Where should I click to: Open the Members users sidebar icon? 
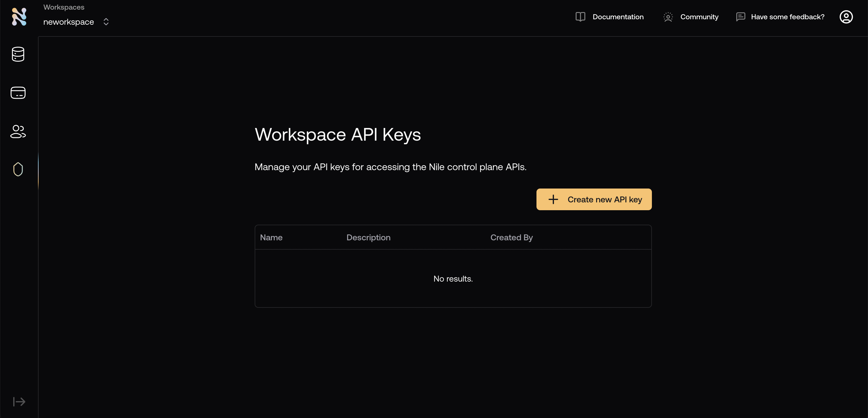(x=18, y=131)
